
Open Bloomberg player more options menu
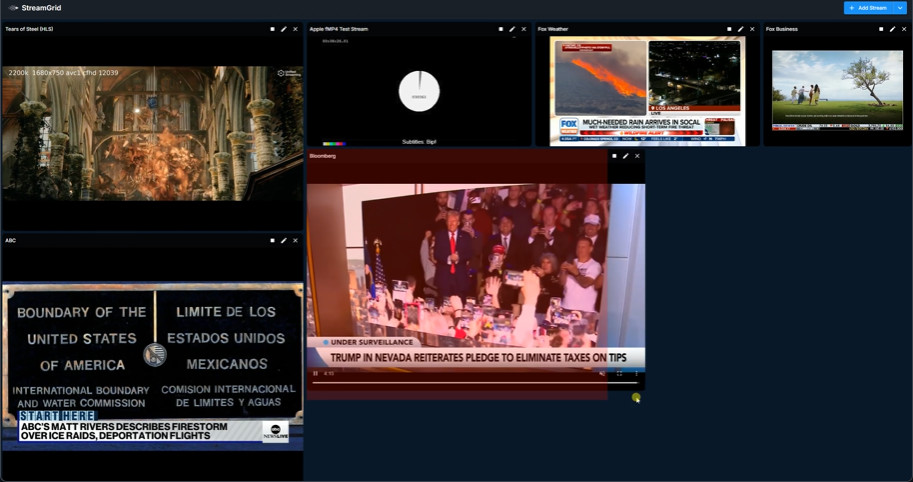pyautogui.click(x=636, y=373)
